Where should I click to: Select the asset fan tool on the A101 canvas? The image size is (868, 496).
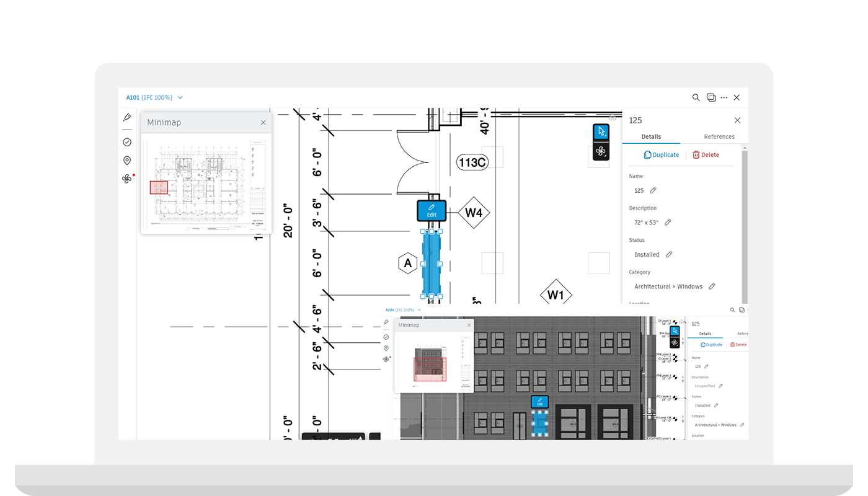pyautogui.click(x=601, y=151)
